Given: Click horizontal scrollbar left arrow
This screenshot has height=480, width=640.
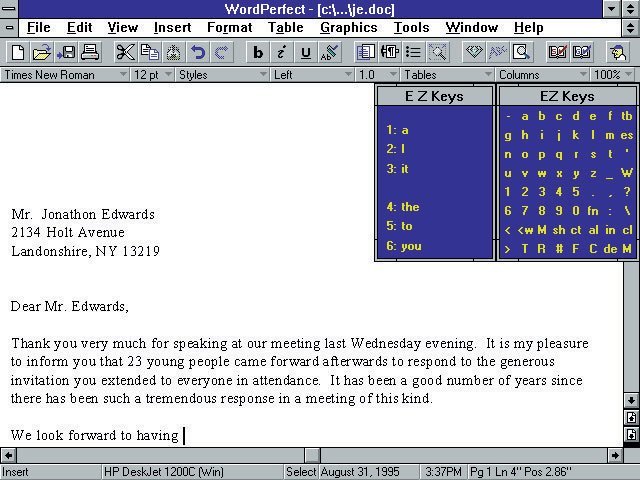Looking at the screenshot, I should click(8, 455).
